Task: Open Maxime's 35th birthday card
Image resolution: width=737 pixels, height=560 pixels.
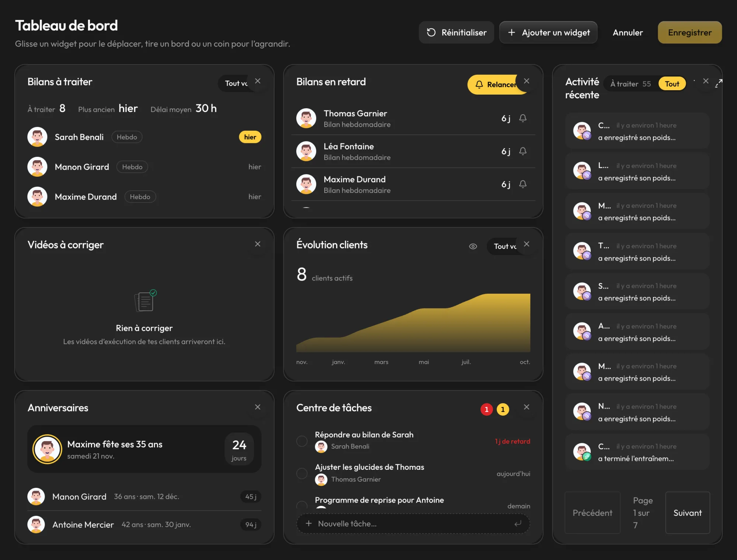Action: click(144, 449)
